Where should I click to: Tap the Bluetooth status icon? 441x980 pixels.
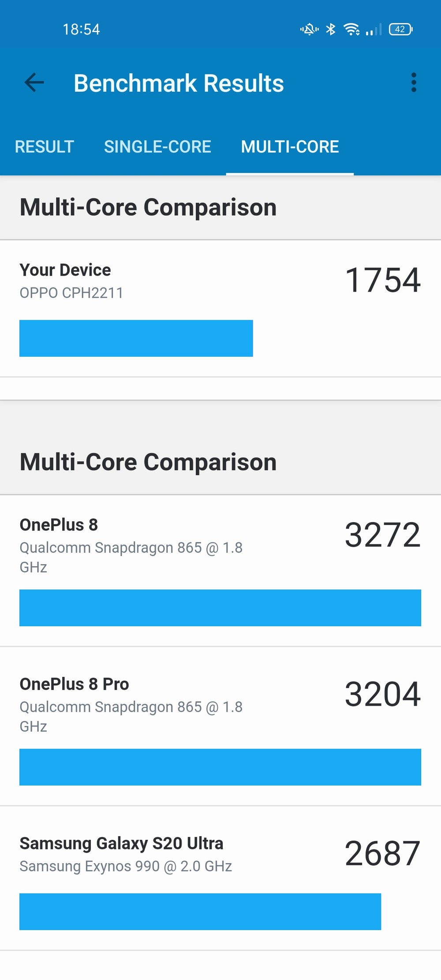point(331,30)
